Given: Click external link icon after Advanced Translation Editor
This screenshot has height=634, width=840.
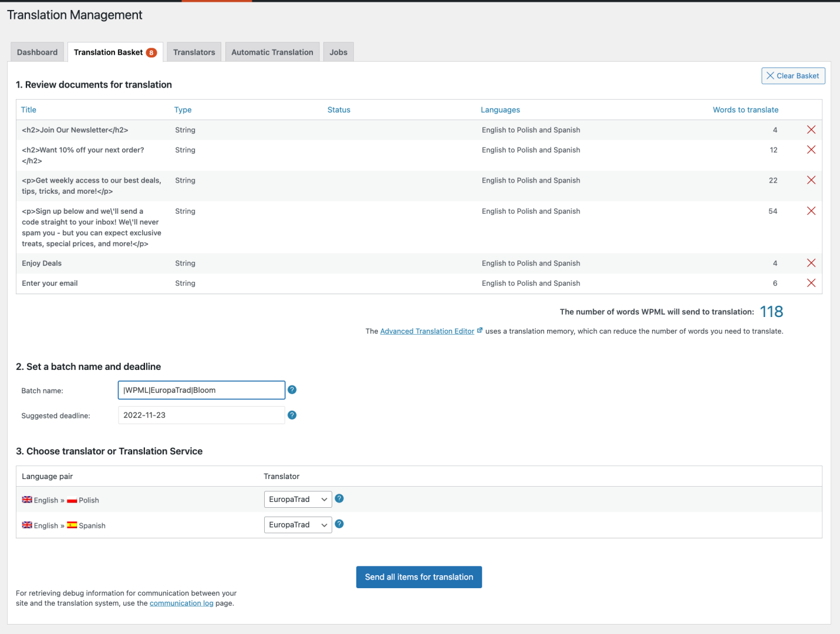Looking at the screenshot, I should coord(480,331).
